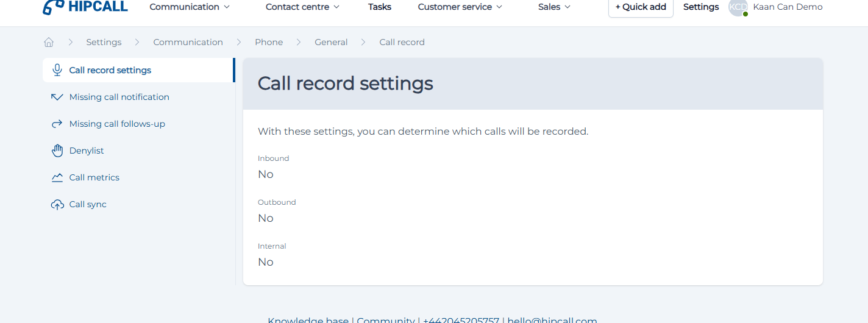This screenshot has height=323, width=868.
Task: Select Missing call notification in sidebar
Action: [138, 97]
